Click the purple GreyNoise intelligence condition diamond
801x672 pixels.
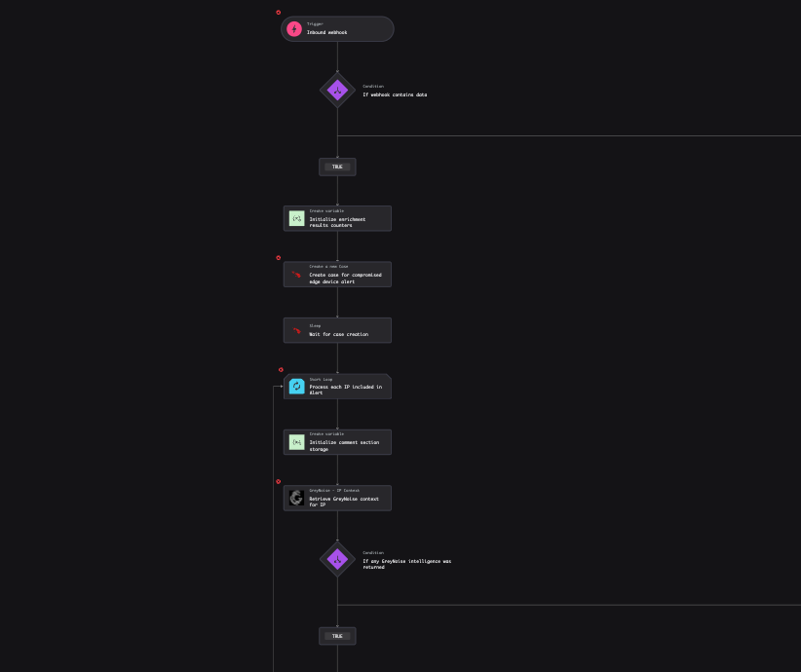click(x=337, y=559)
